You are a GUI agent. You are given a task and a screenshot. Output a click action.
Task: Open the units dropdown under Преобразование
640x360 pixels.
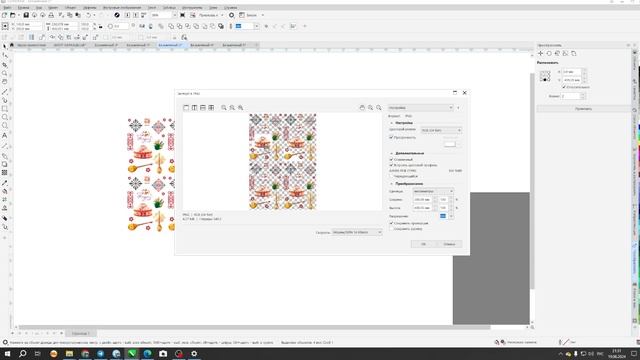point(433,191)
